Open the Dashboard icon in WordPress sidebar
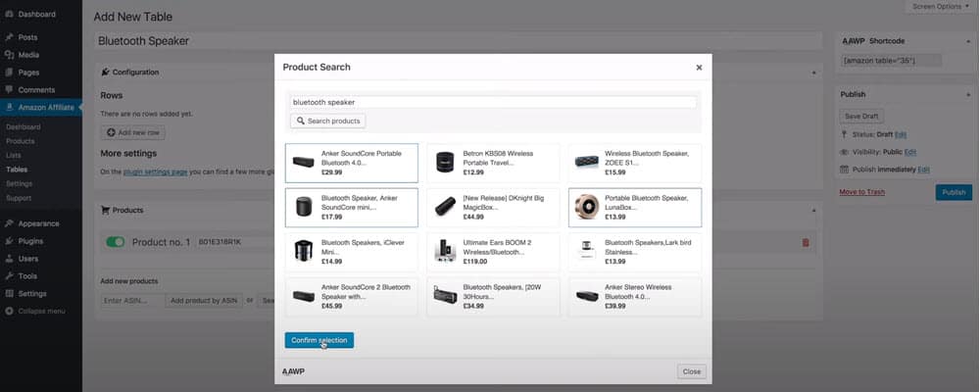The height and width of the screenshot is (392, 980). point(10,14)
